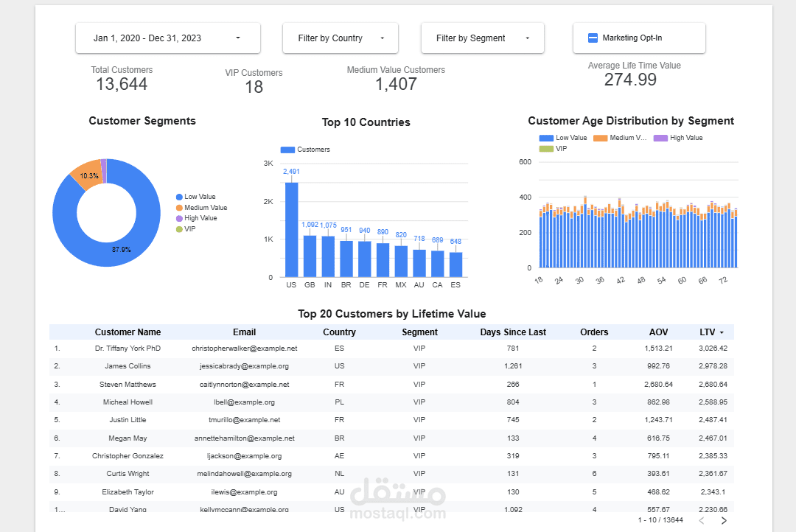Click the Customers legend swatch in countries chart
Viewport: 796px width, 532px height.
pyautogui.click(x=288, y=150)
